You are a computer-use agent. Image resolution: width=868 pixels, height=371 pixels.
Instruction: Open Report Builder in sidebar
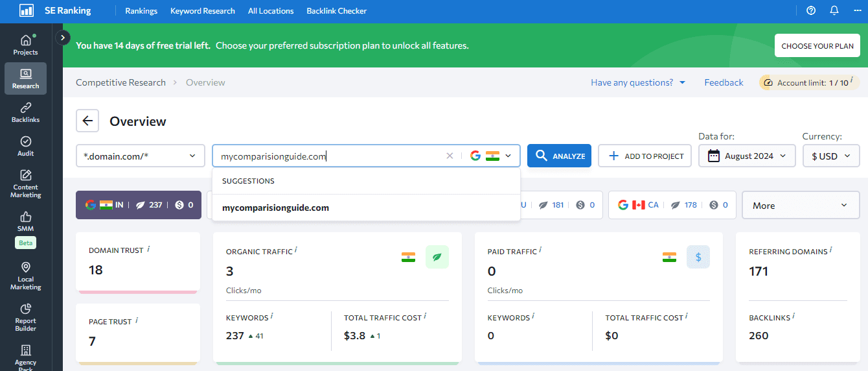(25, 317)
